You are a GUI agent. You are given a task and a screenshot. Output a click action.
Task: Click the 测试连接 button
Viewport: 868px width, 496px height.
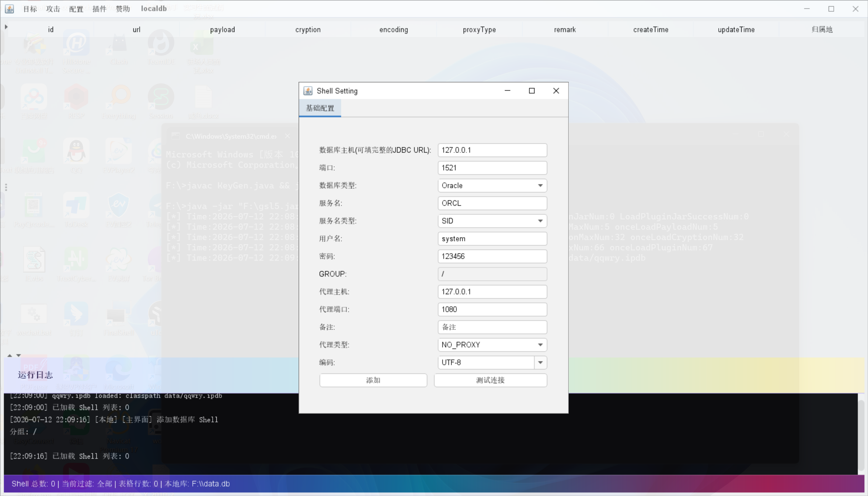490,380
